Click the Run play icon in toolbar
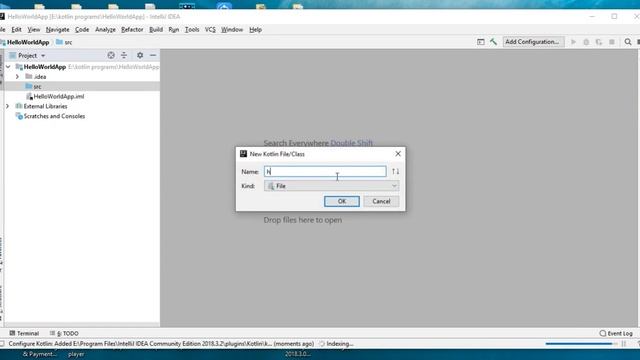Screen dimensions: 640x360 [x=573, y=42]
